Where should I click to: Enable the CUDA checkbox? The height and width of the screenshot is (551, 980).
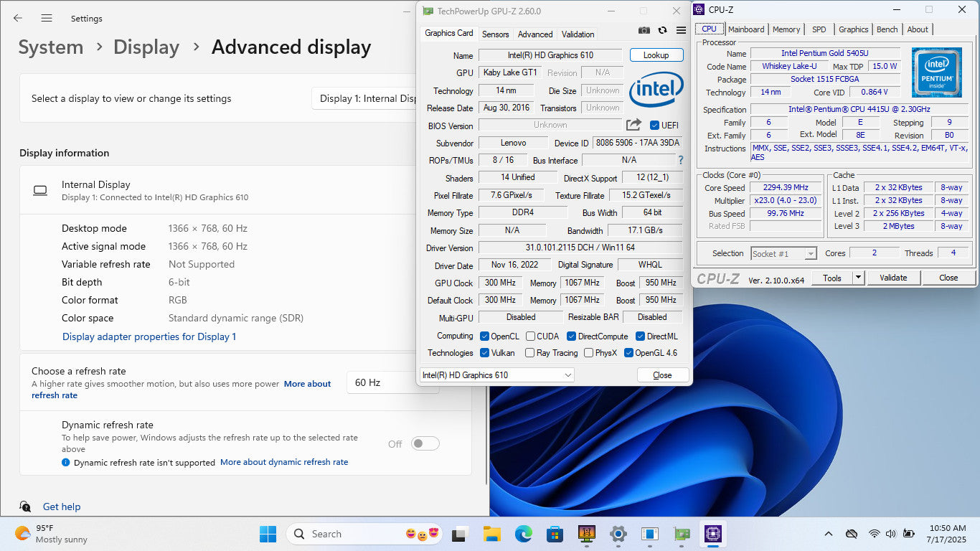(x=530, y=336)
